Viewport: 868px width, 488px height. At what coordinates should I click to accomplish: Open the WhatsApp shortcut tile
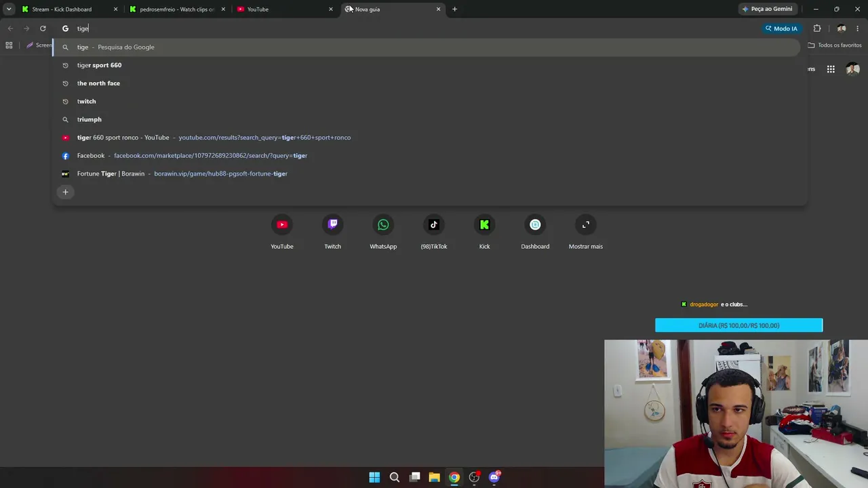[x=383, y=232]
